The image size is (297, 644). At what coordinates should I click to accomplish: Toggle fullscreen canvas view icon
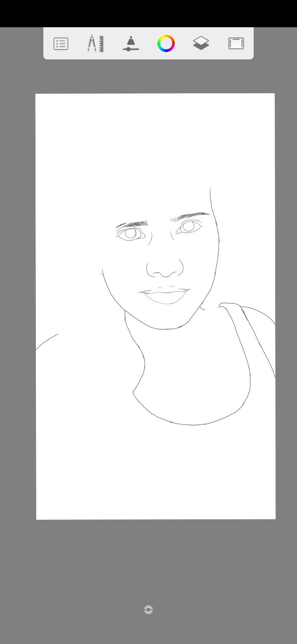(236, 43)
